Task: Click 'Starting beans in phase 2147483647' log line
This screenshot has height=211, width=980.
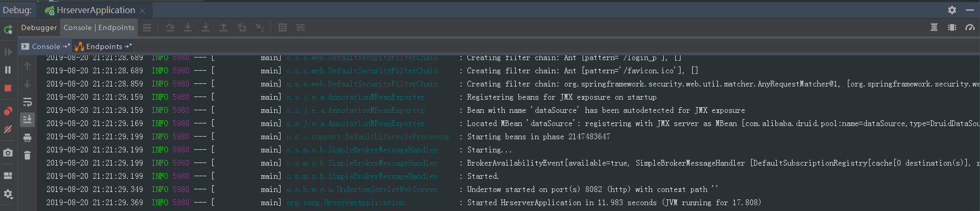Action: click(538, 137)
